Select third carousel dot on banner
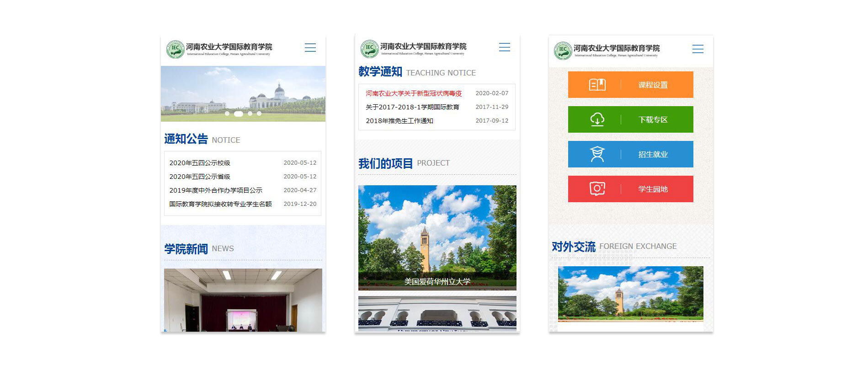The image size is (868, 366). (x=250, y=113)
